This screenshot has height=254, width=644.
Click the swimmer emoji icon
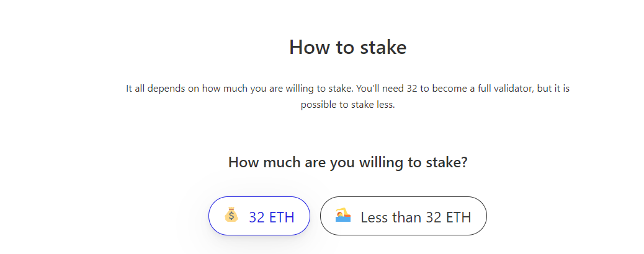tap(343, 215)
